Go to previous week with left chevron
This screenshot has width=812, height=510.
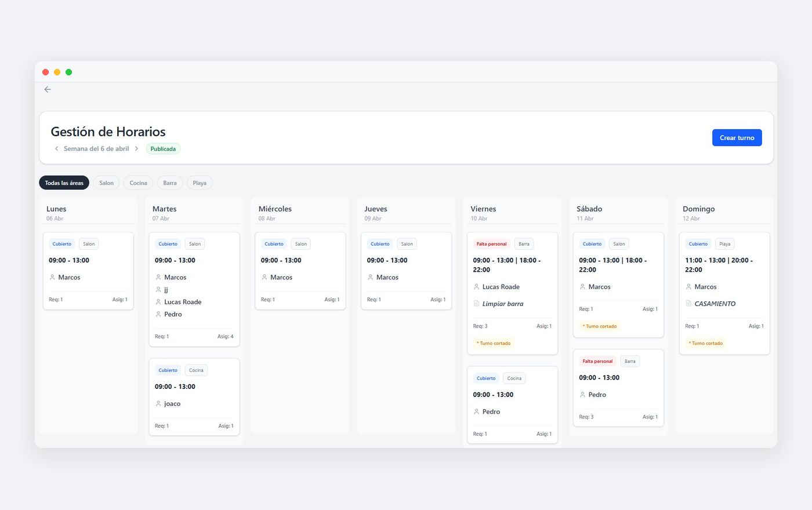pyautogui.click(x=56, y=149)
